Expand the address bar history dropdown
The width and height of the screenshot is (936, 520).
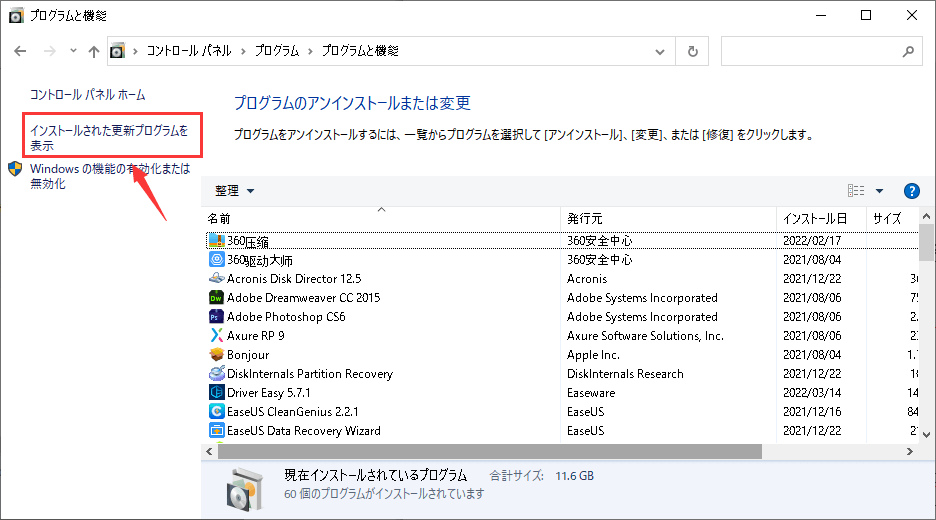point(660,51)
